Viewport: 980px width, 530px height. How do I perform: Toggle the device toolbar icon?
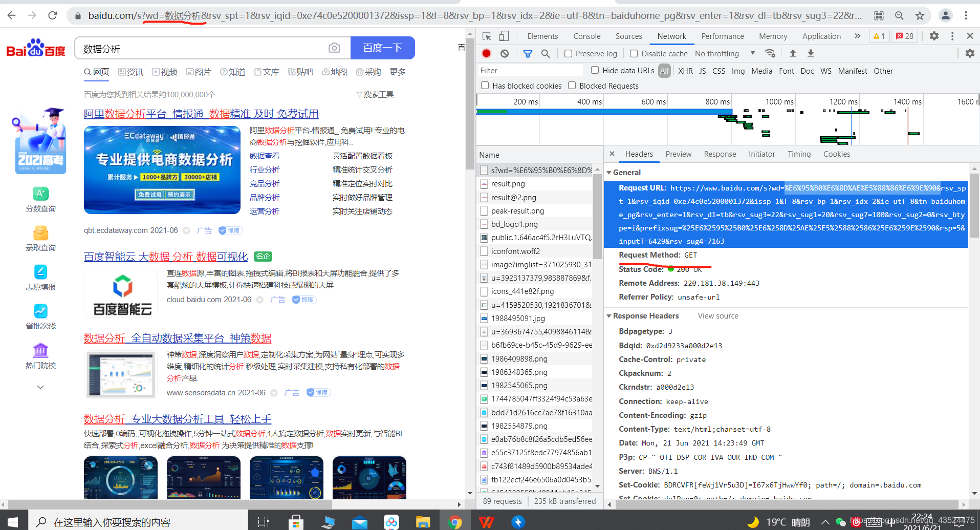click(x=504, y=36)
